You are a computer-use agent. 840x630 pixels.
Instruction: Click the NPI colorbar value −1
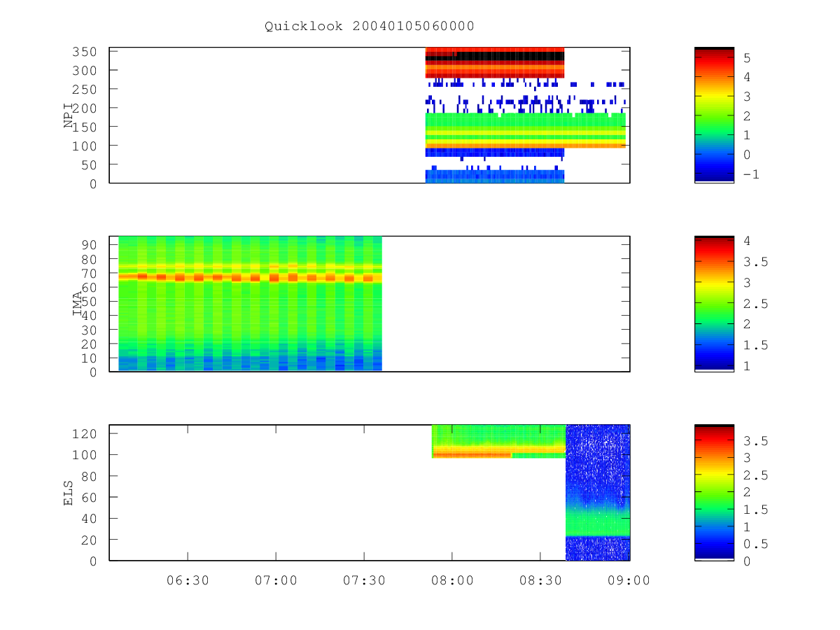[x=752, y=174]
